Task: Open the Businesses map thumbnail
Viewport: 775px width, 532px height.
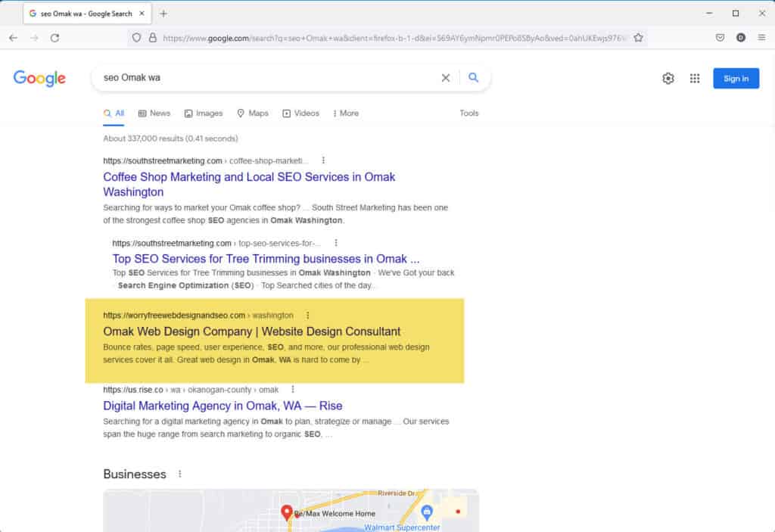Action: pyautogui.click(x=291, y=511)
